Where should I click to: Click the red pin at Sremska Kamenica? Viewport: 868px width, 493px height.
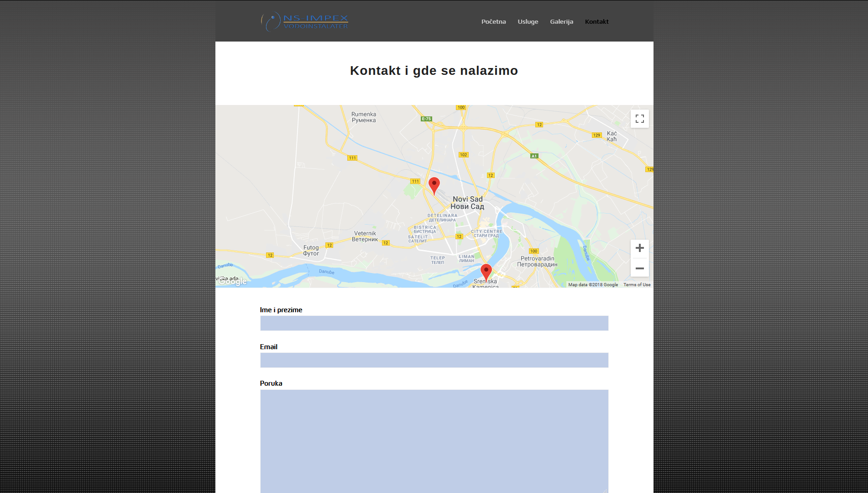coord(486,271)
